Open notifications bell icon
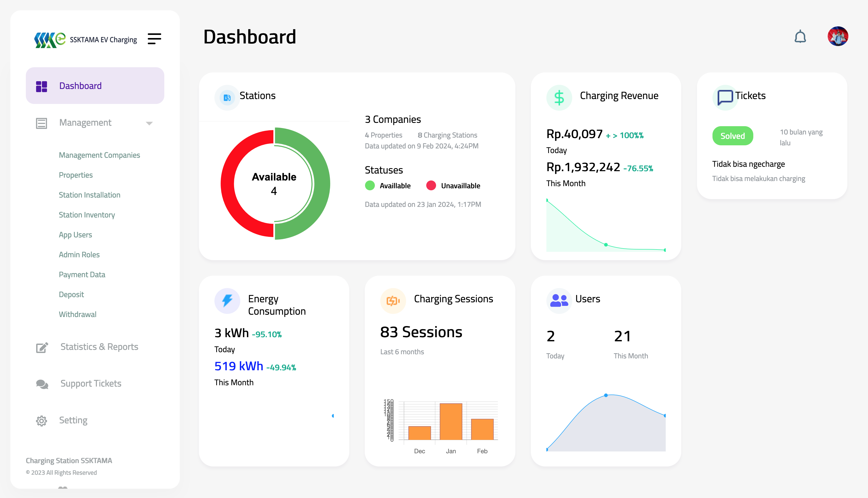Viewport: 868px width, 498px height. click(800, 37)
